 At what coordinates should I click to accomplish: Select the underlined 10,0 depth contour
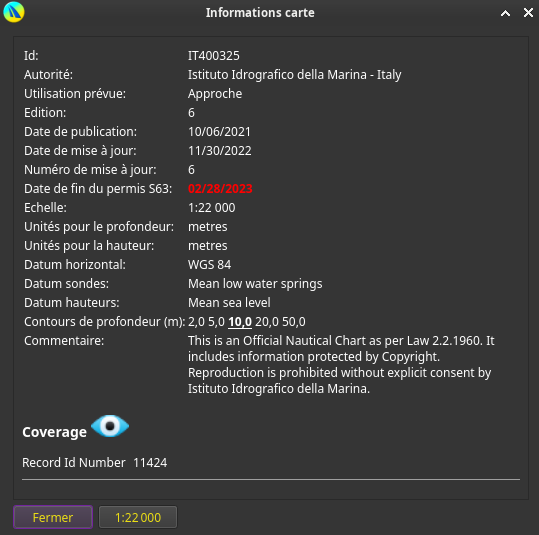point(240,322)
